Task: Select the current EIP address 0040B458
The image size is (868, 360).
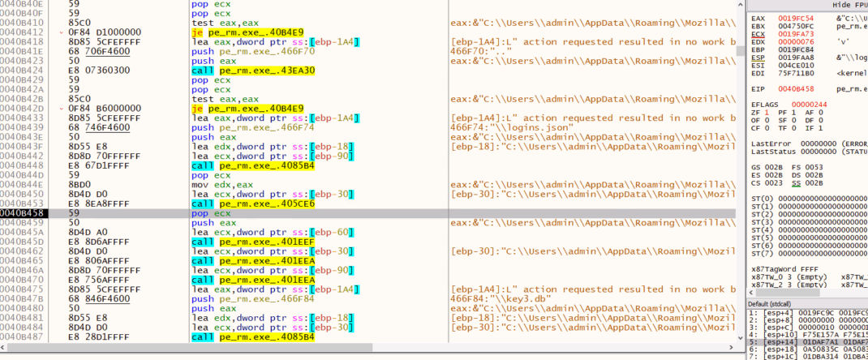Action: pos(22,213)
